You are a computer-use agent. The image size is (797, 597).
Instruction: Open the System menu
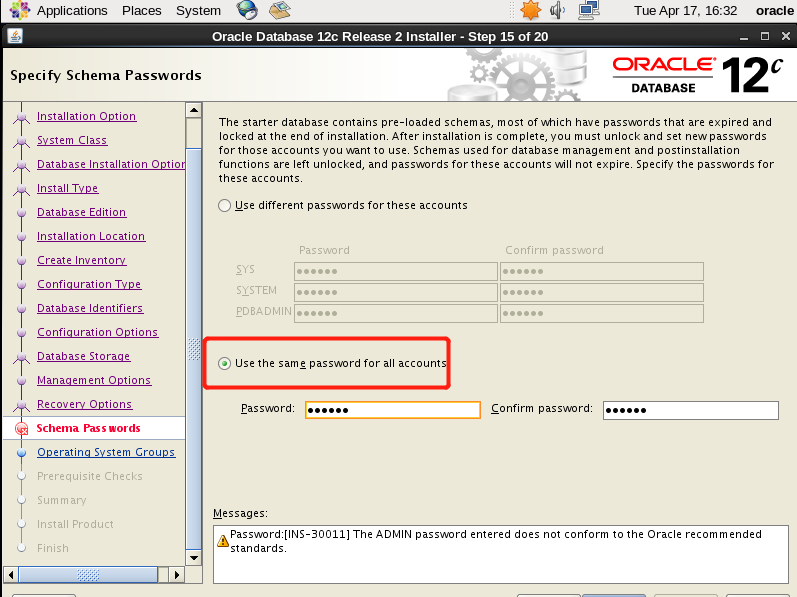tap(198, 11)
